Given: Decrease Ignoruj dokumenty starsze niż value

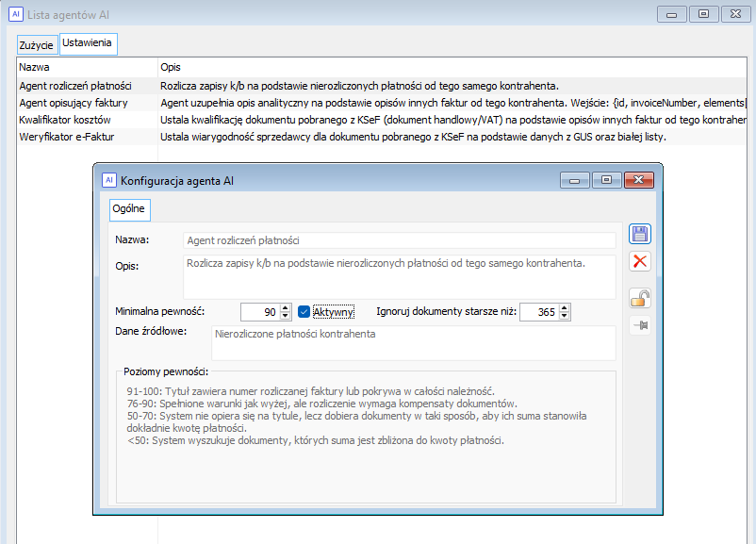Looking at the screenshot, I should pos(564,316).
